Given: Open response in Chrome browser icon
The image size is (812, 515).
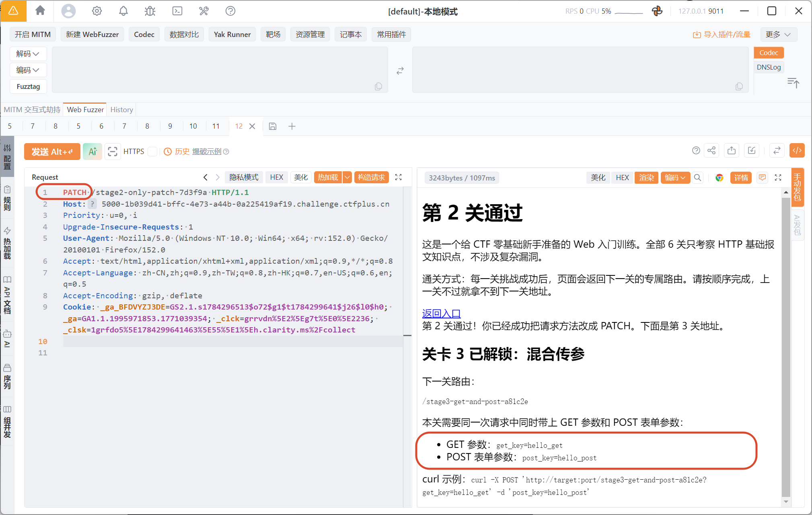Looking at the screenshot, I should (x=719, y=178).
